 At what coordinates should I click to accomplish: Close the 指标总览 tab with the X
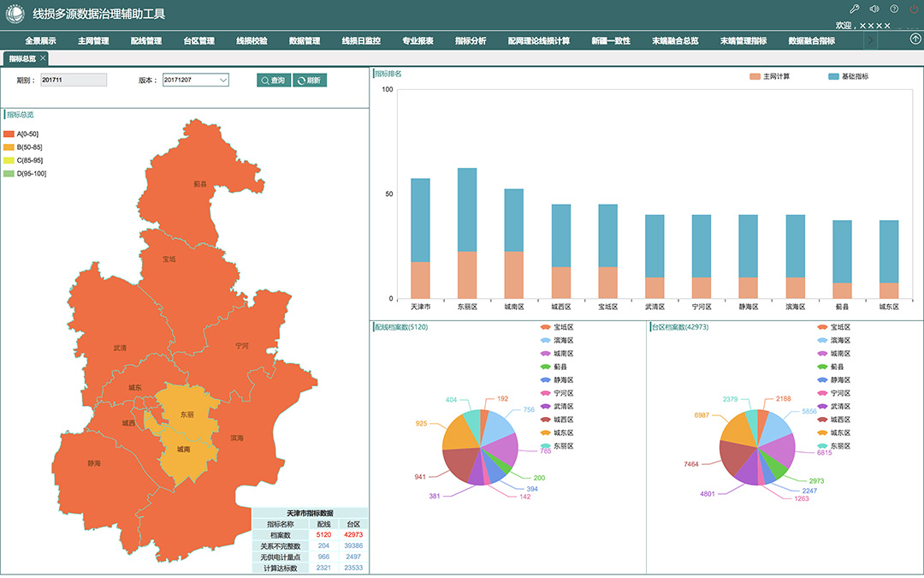(44, 58)
